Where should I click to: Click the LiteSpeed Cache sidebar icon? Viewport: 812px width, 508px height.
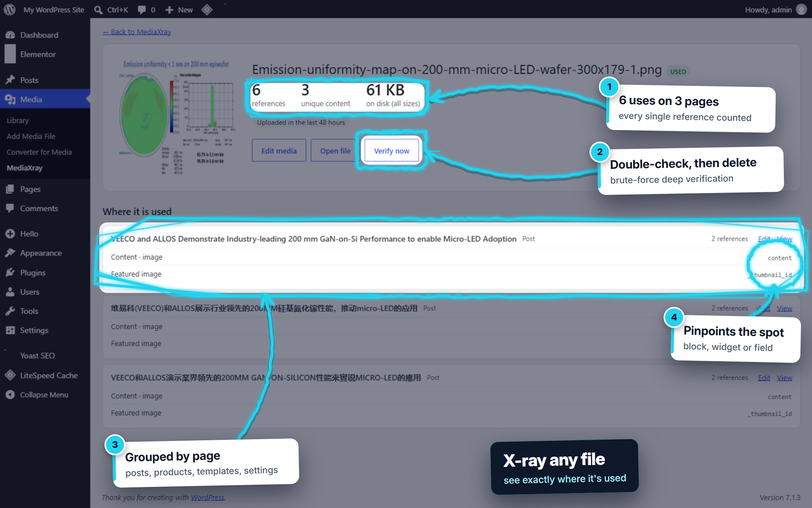[x=10, y=375]
